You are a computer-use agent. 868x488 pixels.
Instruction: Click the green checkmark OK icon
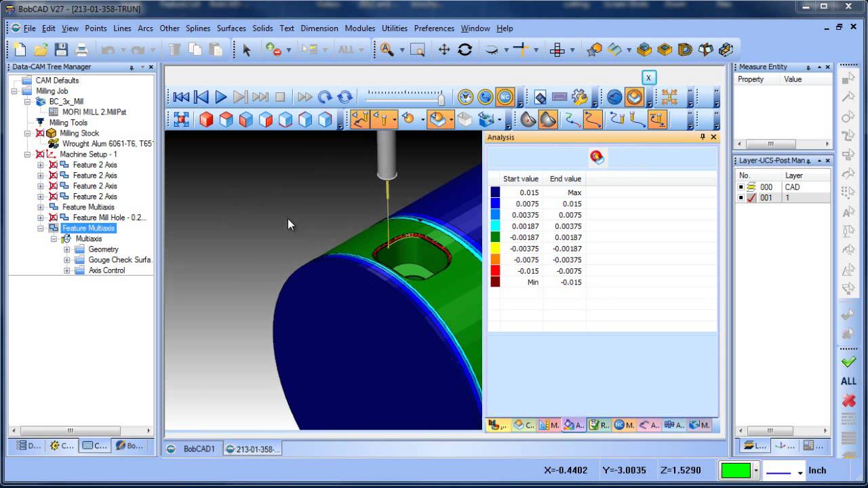coord(848,363)
